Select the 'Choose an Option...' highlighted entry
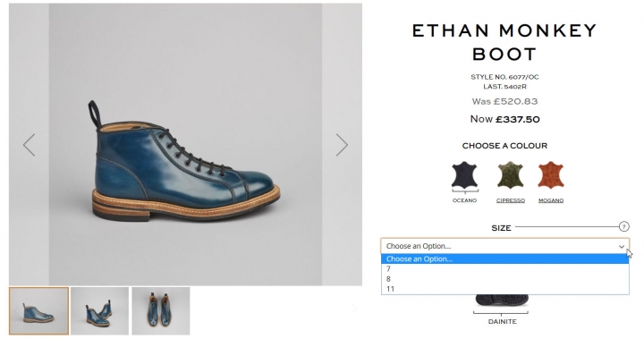The width and height of the screenshot is (644, 339). [505, 258]
